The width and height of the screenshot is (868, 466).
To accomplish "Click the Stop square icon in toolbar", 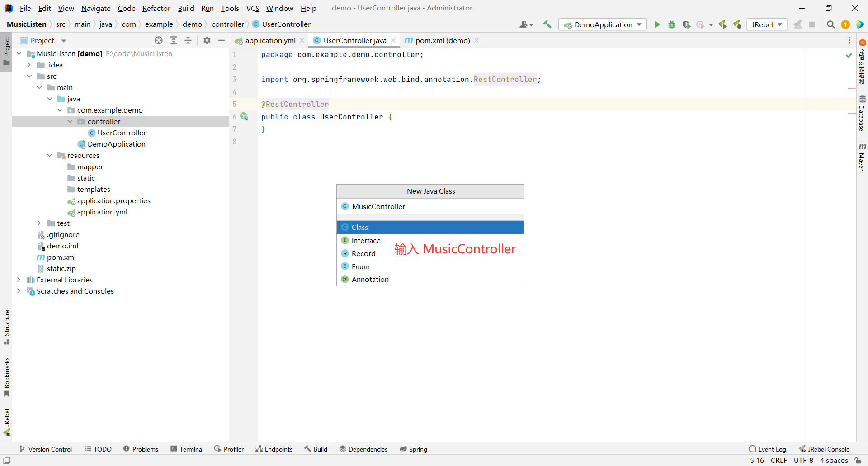I will point(812,24).
